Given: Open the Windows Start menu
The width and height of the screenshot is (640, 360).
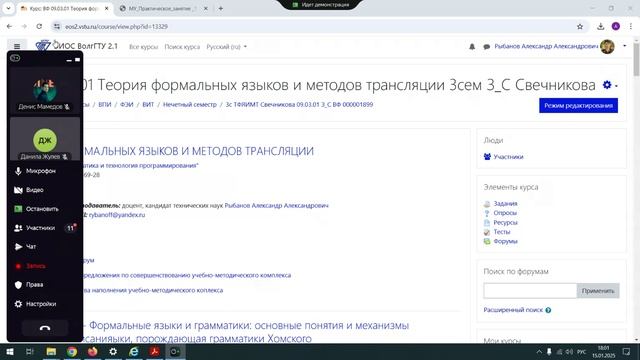Looking at the screenshot, I should click(9, 351).
